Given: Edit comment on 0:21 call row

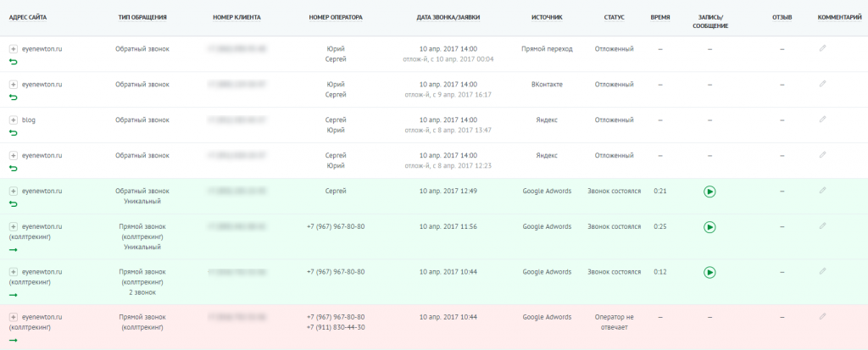Looking at the screenshot, I should 822,191.
